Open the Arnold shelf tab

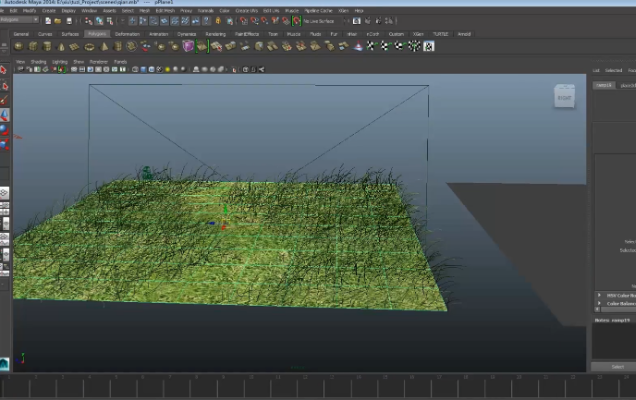point(464,33)
